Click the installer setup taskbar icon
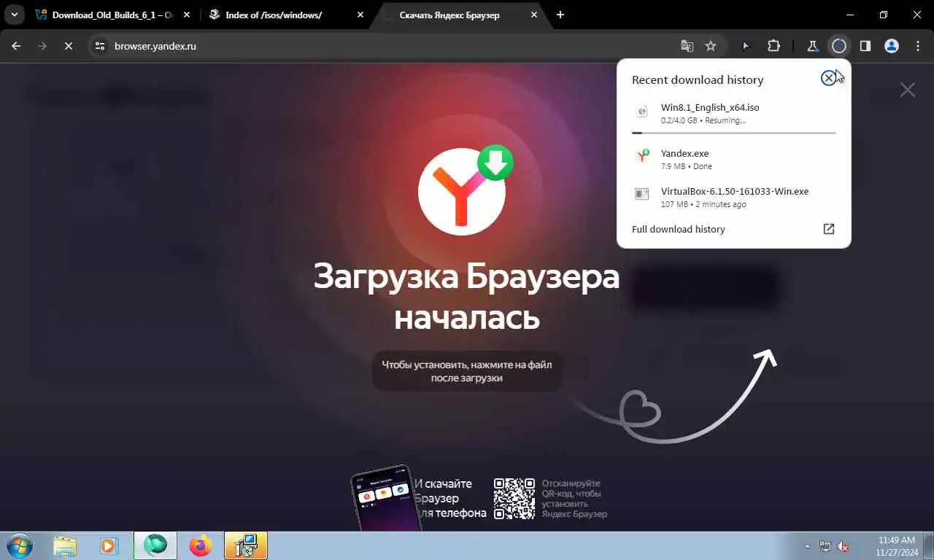The image size is (934, 560). (x=246, y=545)
